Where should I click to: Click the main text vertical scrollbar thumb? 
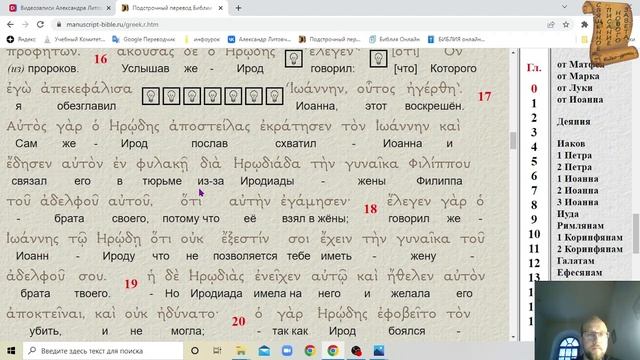pos(513,141)
